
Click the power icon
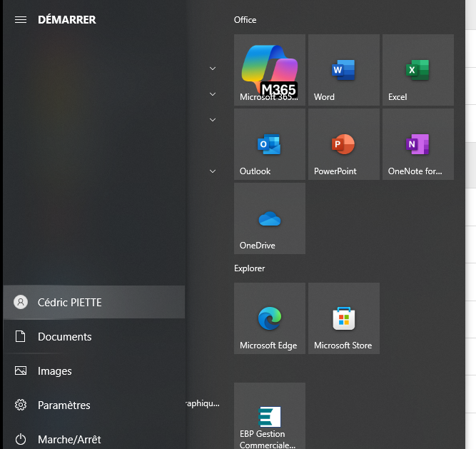pyautogui.click(x=21, y=439)
